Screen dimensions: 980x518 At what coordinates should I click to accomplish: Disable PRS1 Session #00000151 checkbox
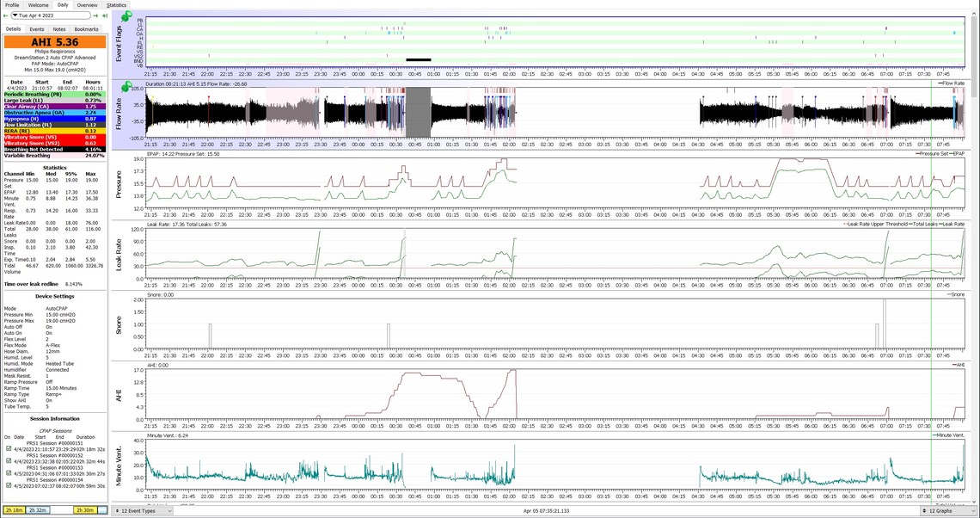point(8,448)
